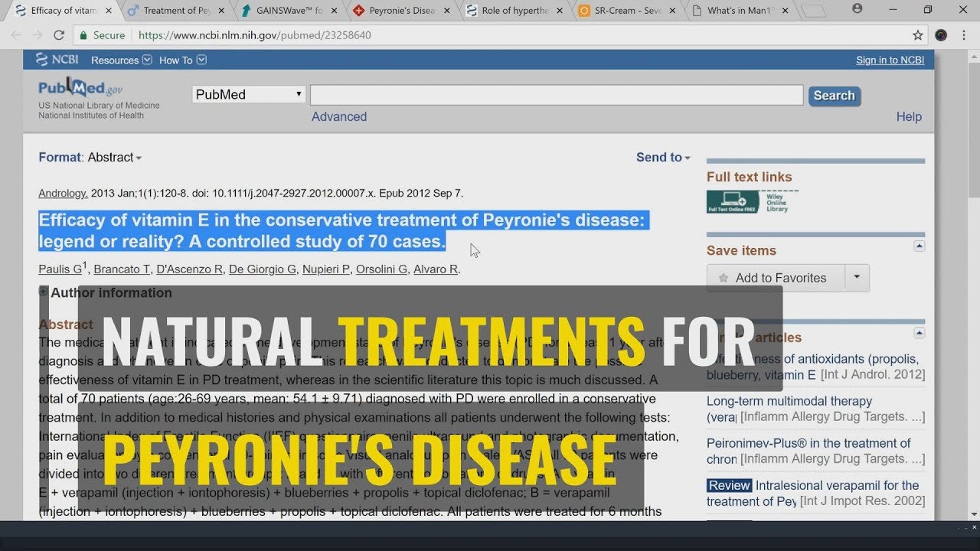Click the Search button
Viewport: 980px width, 551px height.
(834, 96)
